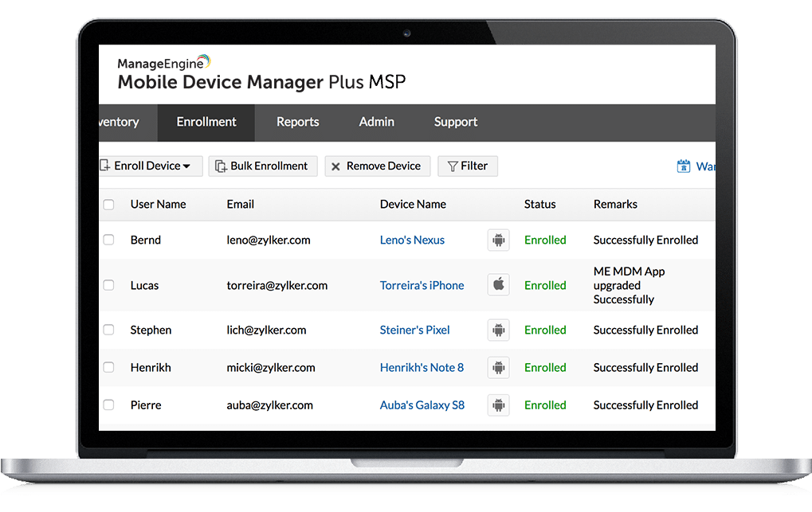
Task: Click the Remove Device button
Action: point(378,166)
